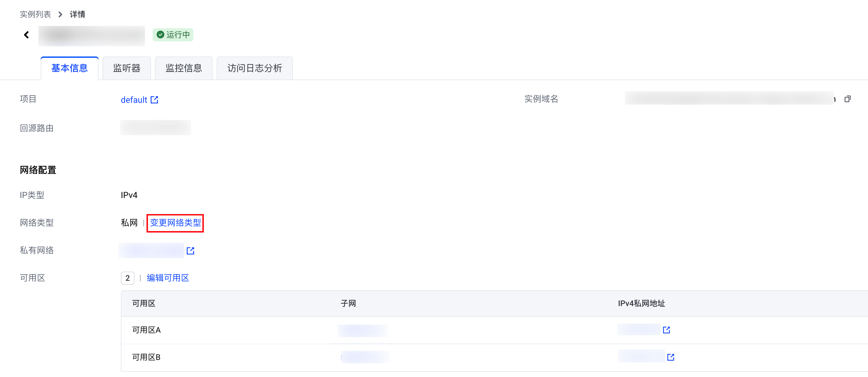Click the zone B subnet link
The image size is (868, 377).
365,357
